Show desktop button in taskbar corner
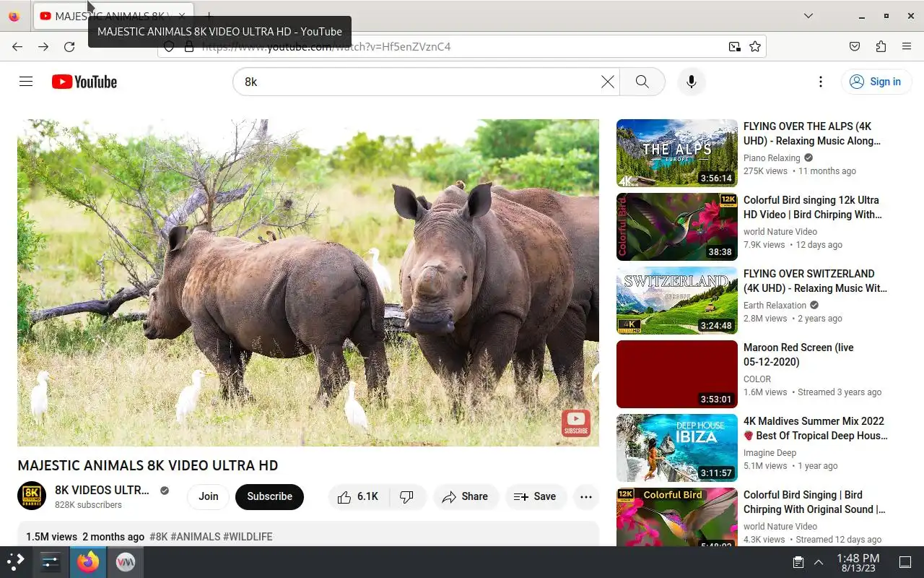This screenshot has height=578, width=924. pos(905,562)
